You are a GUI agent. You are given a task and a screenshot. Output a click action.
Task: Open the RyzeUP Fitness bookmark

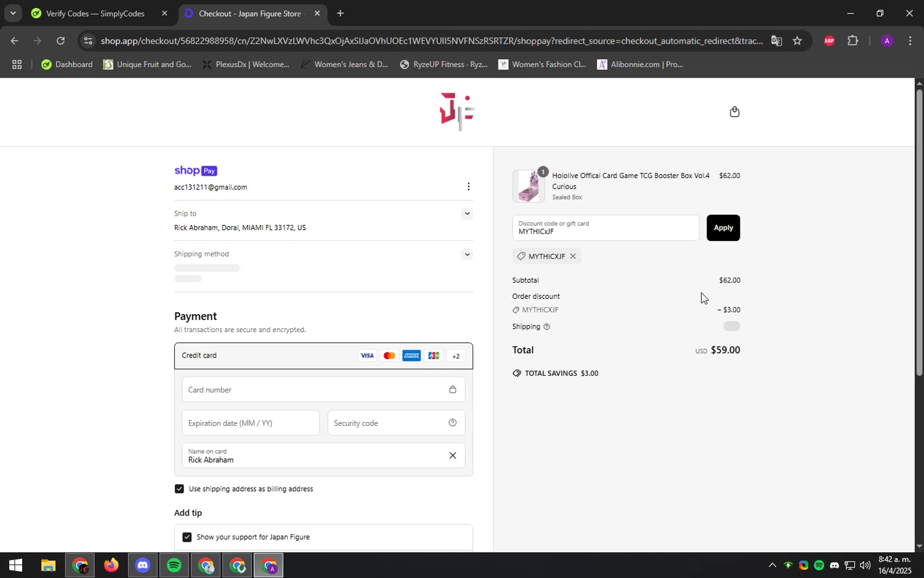(444, 65)
